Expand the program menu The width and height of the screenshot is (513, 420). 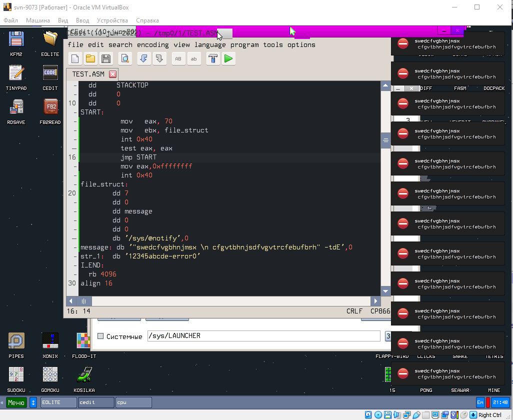pyautogui.click(x=244, y=44)
